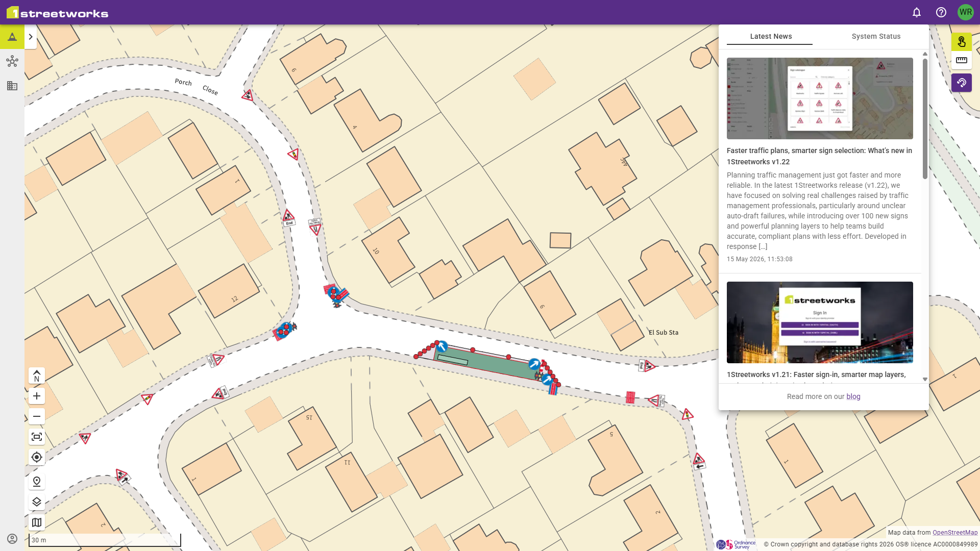The image size is (980, 551).
Task: Click the 30 m scale bar
Action: [x=105, y=540]
